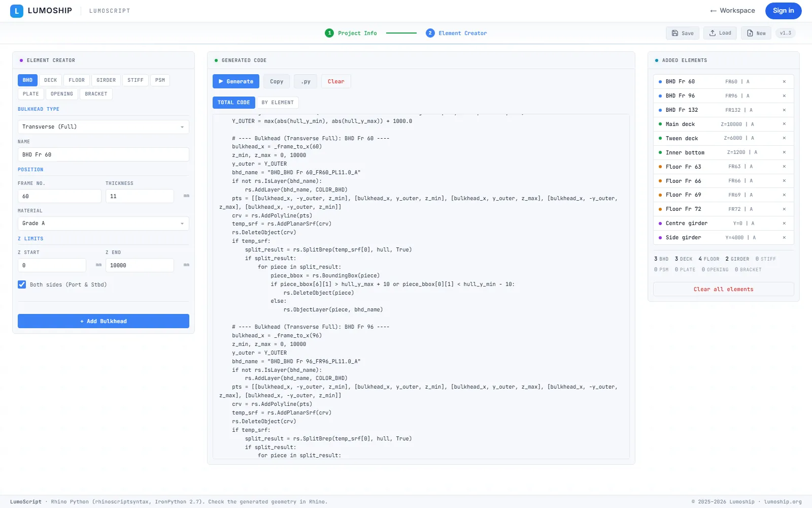Edit the Thickness input field
Viewport: 812px width, 508px height.
[x=140, y=196]
